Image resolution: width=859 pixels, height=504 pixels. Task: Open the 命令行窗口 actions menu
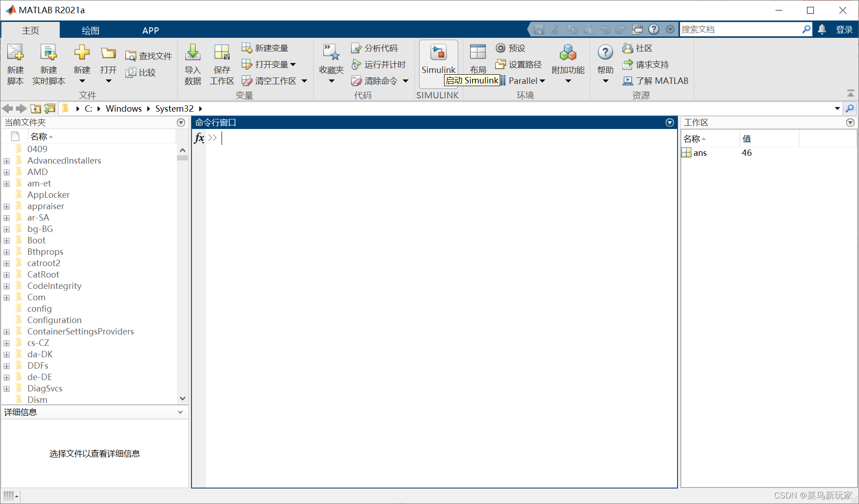(x=670, y=123)
